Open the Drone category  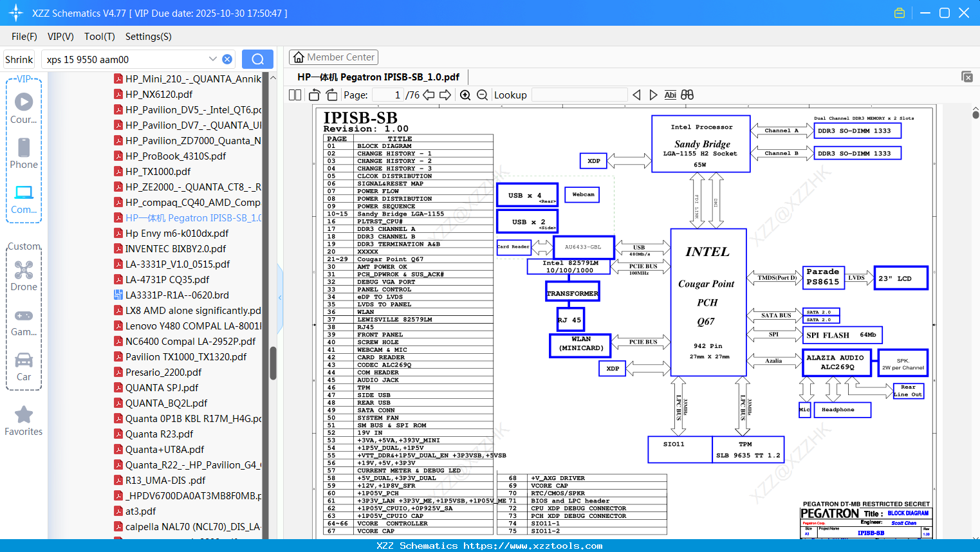(x=24, y=275)
